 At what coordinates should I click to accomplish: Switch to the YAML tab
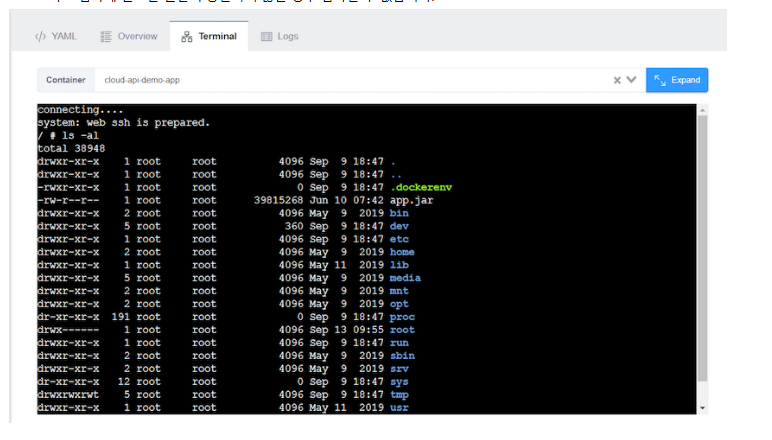pos(56,36)
